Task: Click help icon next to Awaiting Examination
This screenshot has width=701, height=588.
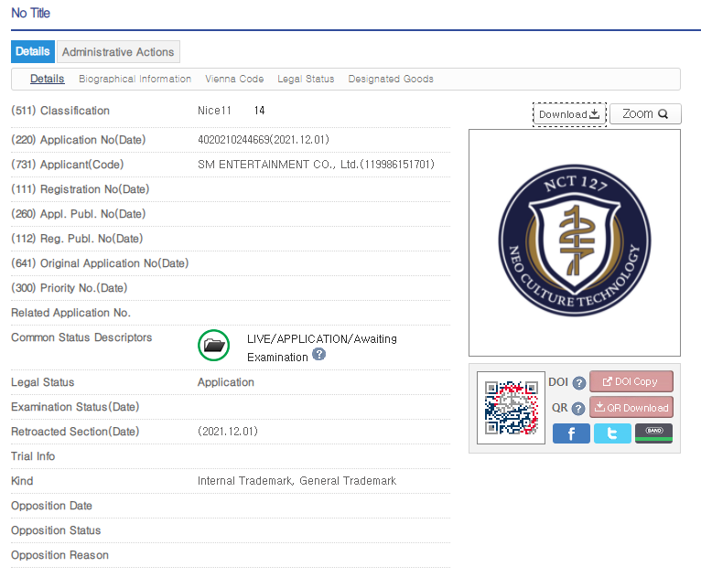Action: click(x=318, y=354)
